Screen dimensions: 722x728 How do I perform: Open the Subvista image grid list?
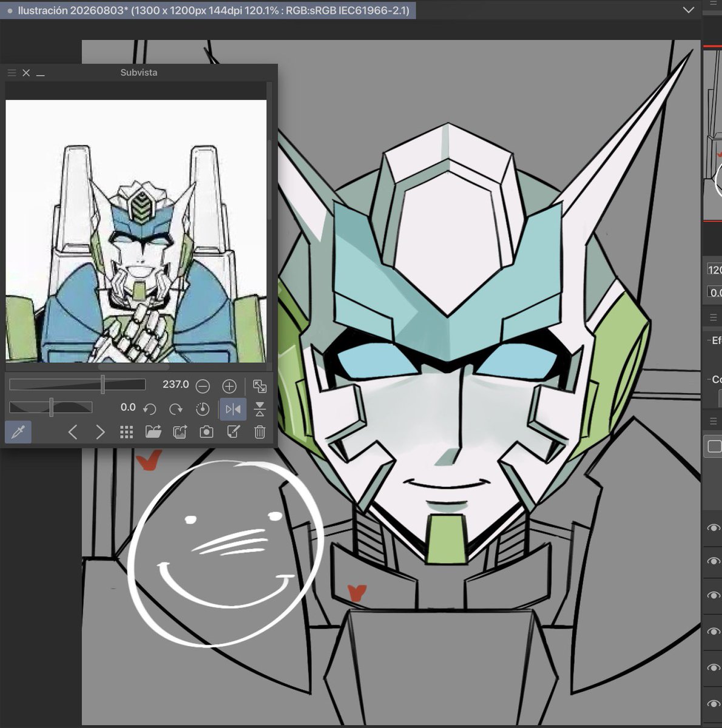(x=126, y=432)
